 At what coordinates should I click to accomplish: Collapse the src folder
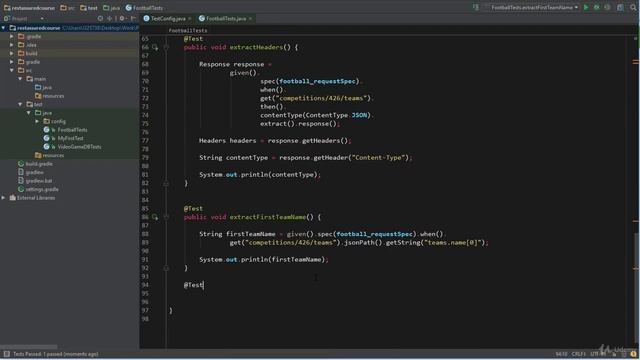11,70
